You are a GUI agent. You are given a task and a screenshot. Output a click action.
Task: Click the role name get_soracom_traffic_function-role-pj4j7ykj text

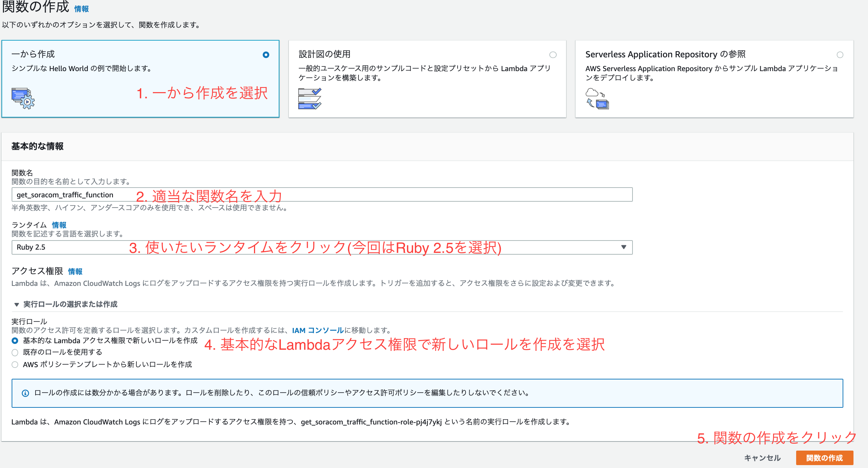371,422
